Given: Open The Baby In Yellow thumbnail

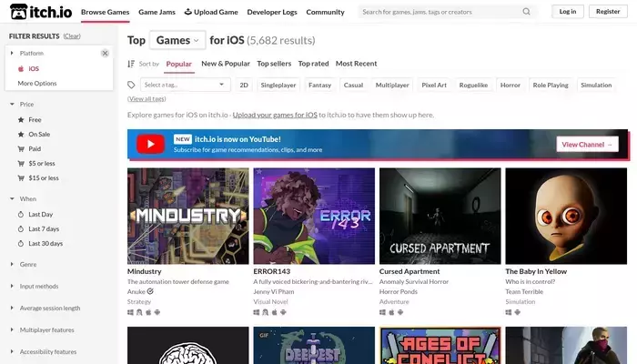Looking at the screenshot, I should coord(566,217).
